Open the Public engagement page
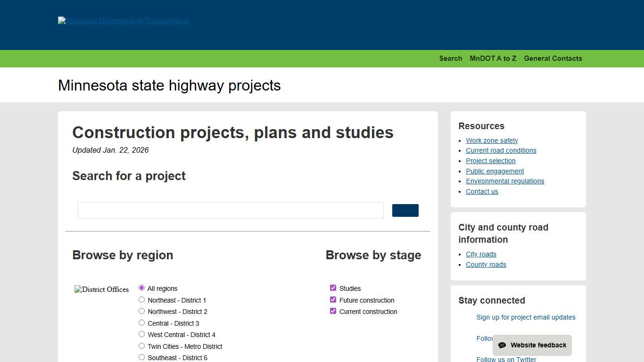This screenshot has height=362, width=644. click(x=495, y=171)
